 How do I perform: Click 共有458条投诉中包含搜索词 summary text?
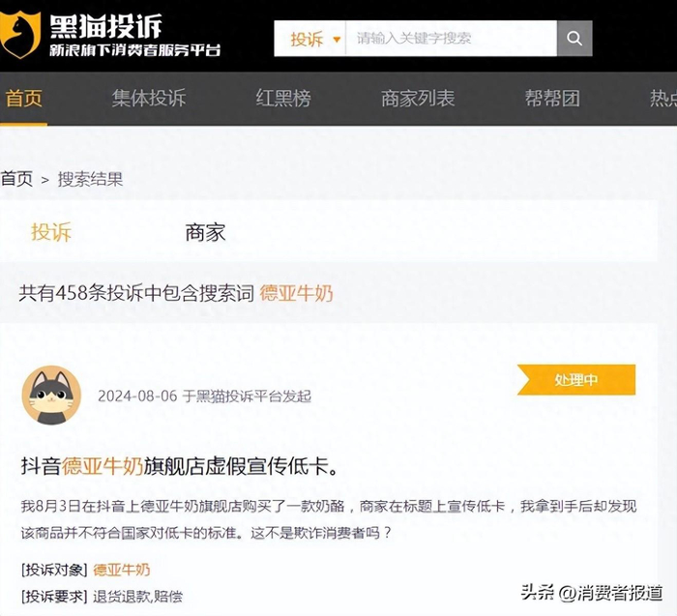(136, 294)
